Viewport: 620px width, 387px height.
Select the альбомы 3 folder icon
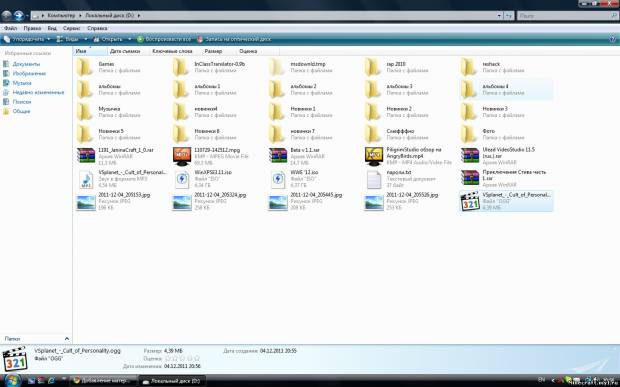[x=372, y=90]
